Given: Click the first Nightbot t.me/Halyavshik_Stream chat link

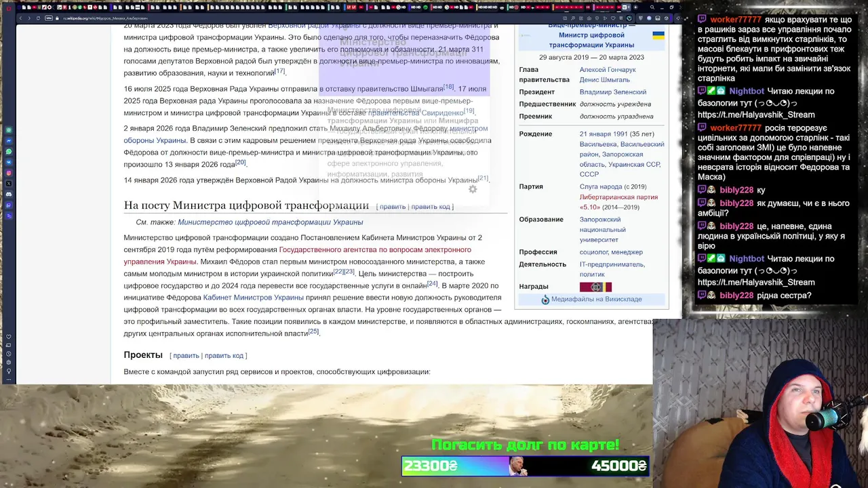Looking at the screenshot, I should [756, 115].
